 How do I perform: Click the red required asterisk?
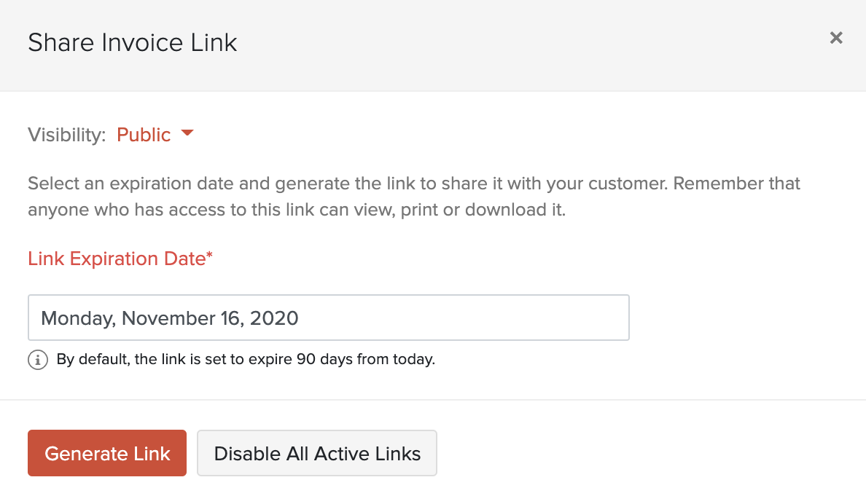pyautogui.click(x=210, y=256)
